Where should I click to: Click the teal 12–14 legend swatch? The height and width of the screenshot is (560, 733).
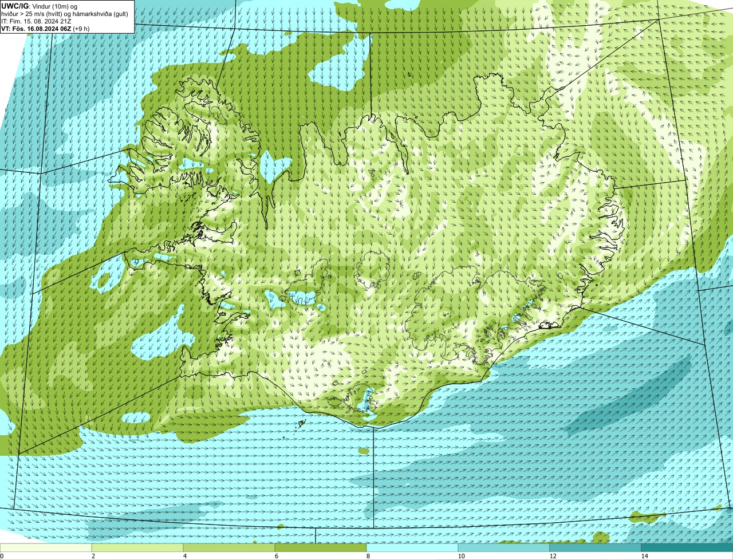point(596,548)
